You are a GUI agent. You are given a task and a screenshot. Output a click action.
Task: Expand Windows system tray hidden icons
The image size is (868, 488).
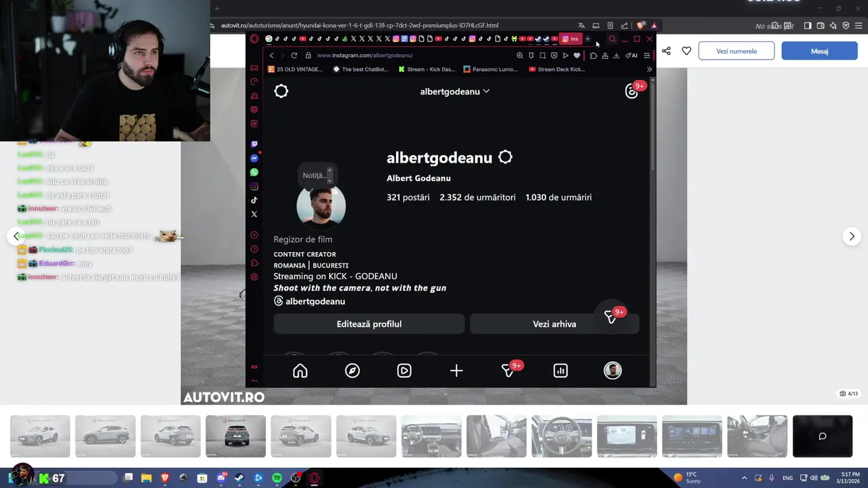(745, 478)
